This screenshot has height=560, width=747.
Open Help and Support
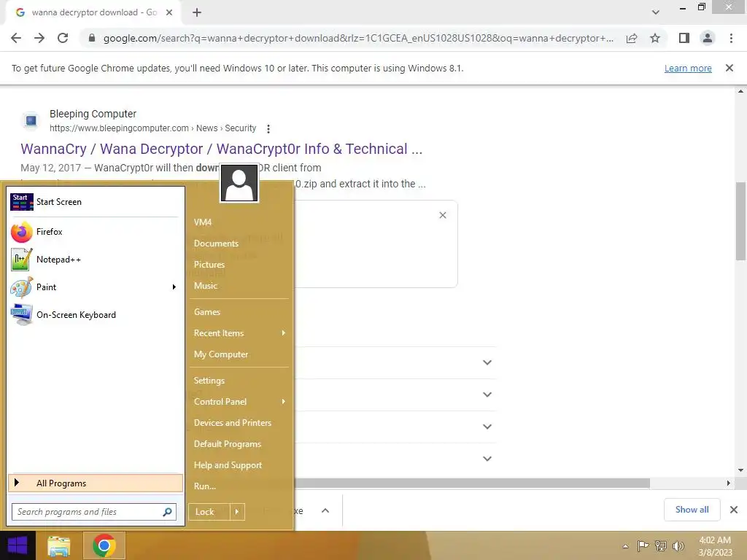tap(228, 465)
